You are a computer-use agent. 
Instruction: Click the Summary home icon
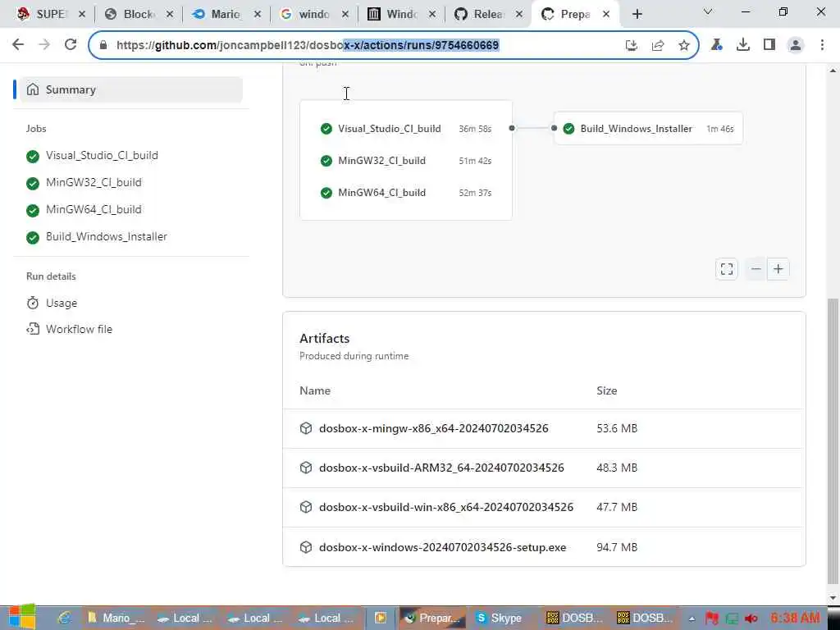tap(33, 89)
